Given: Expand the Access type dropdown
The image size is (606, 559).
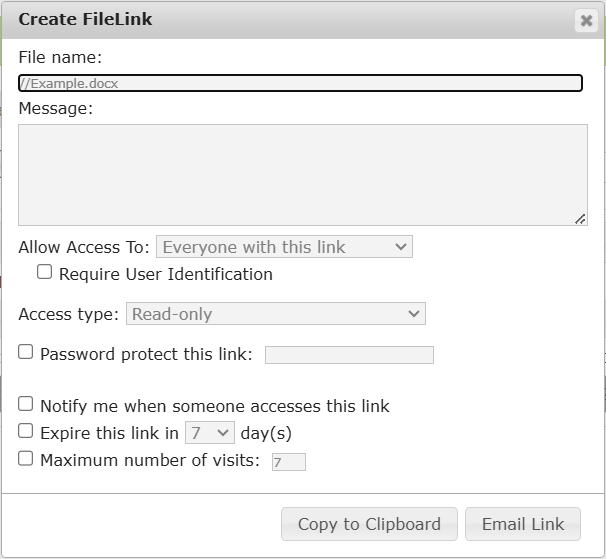Looking at the screenshot, I should pyautogui.click(x=276, y=314).
